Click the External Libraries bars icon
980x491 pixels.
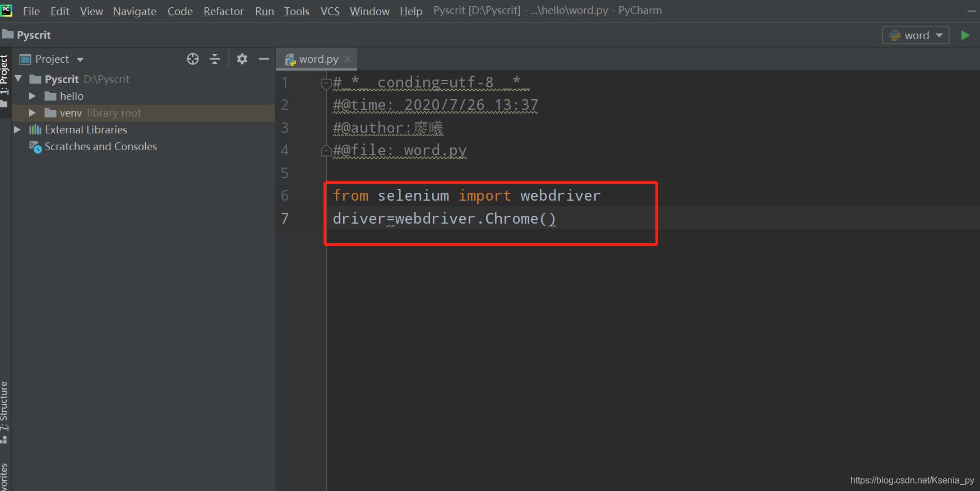point(35,129)
